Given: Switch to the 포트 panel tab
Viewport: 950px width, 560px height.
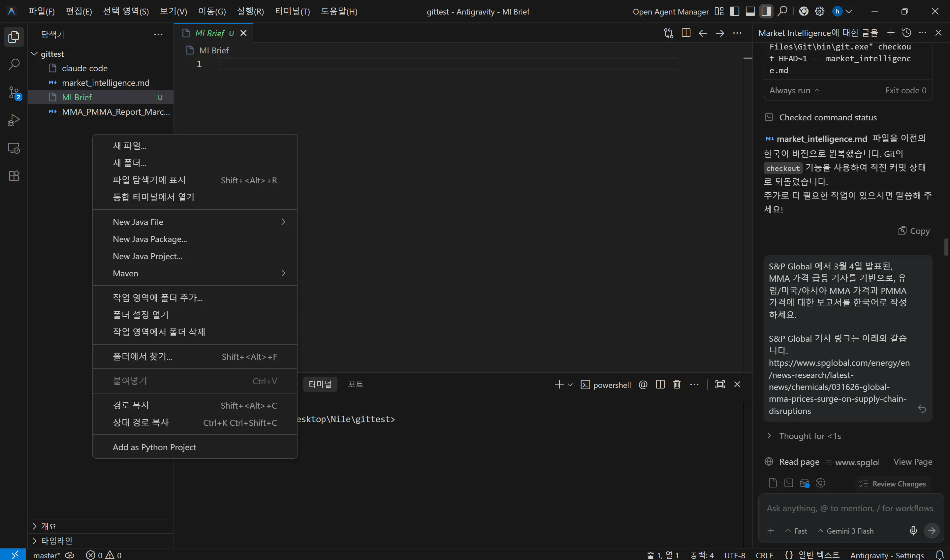Looking at the screenshot, I should click(355, 385).
